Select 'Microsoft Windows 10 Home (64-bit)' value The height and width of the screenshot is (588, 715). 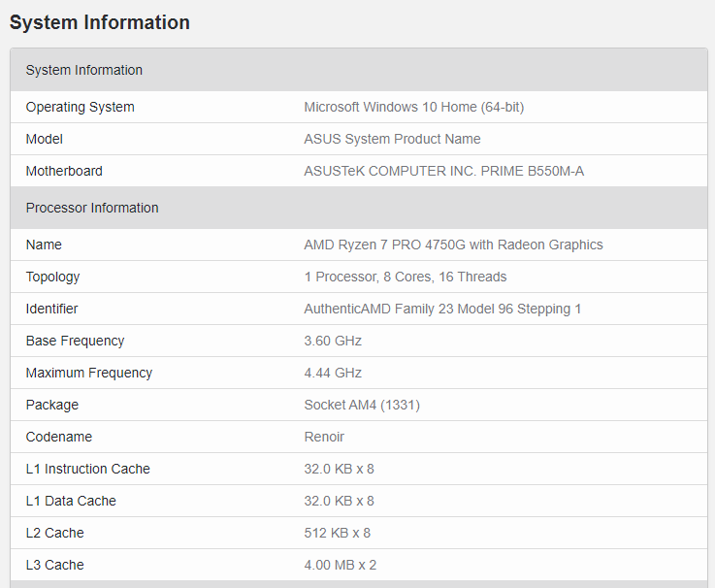click(x=414, y=107)
